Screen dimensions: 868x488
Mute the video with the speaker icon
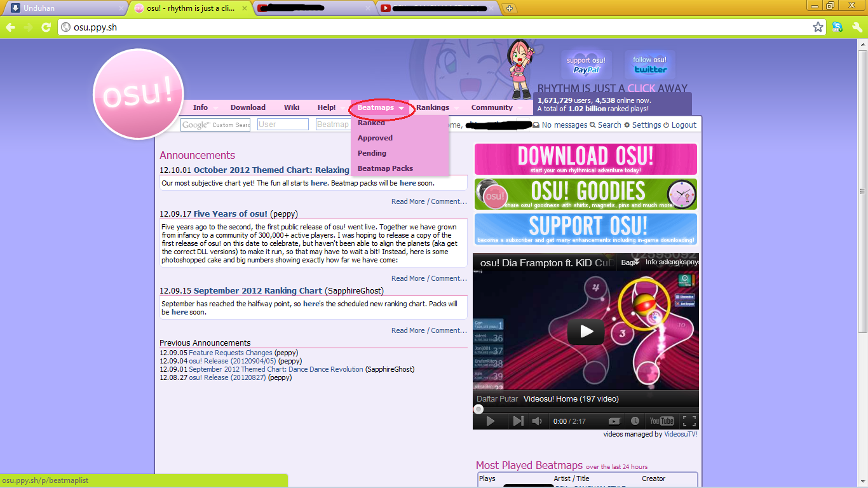click(537, 421)
